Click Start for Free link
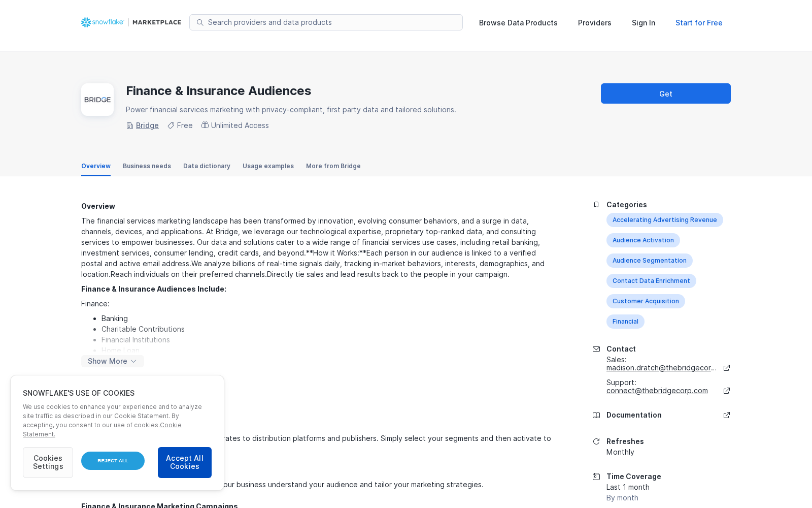 click(699, 23)
